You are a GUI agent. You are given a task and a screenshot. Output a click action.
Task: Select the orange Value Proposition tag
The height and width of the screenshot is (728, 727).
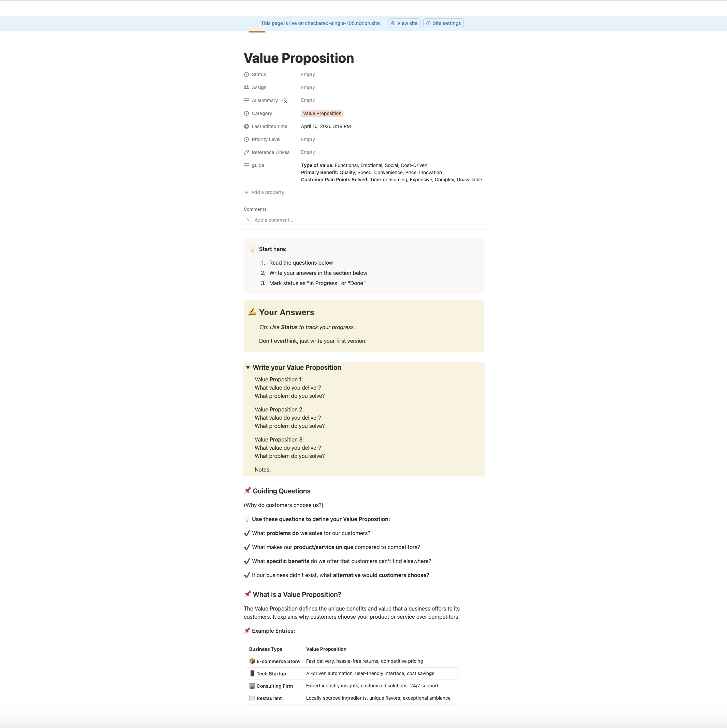(x=322, y=113)
